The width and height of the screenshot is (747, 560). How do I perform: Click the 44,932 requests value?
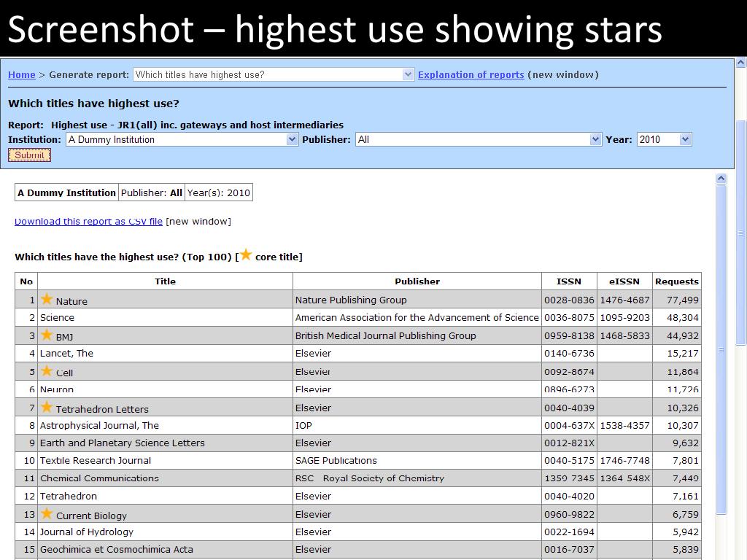click(683, 335)
